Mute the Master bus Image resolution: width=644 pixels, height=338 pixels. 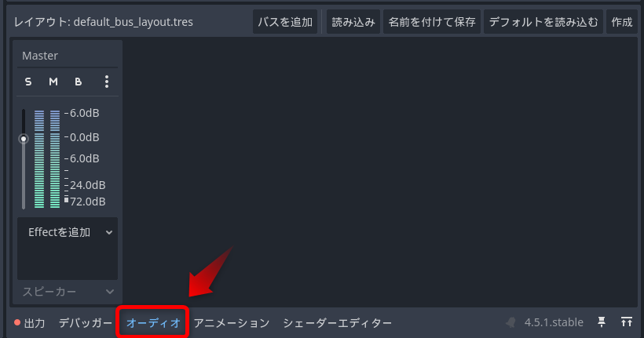tap(53, 82)
